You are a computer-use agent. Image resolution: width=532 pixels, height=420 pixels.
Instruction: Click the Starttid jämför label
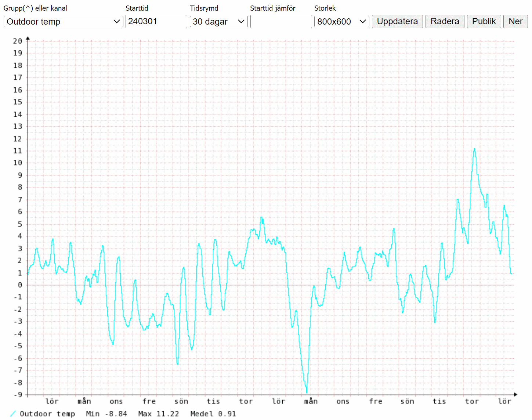(273, 8)
